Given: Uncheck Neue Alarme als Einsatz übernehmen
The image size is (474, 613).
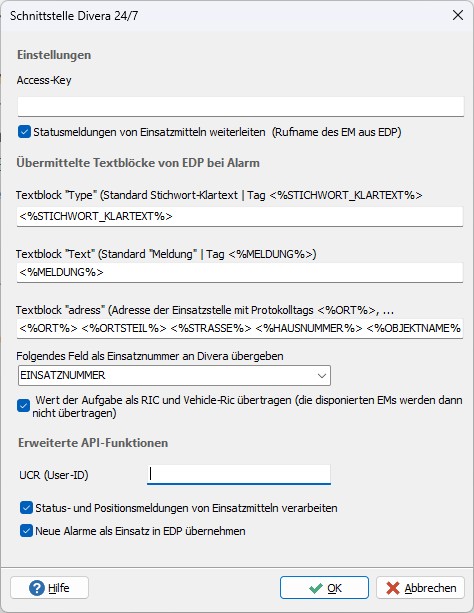Looking at the screenshot, I should click(x=26, y=531).
